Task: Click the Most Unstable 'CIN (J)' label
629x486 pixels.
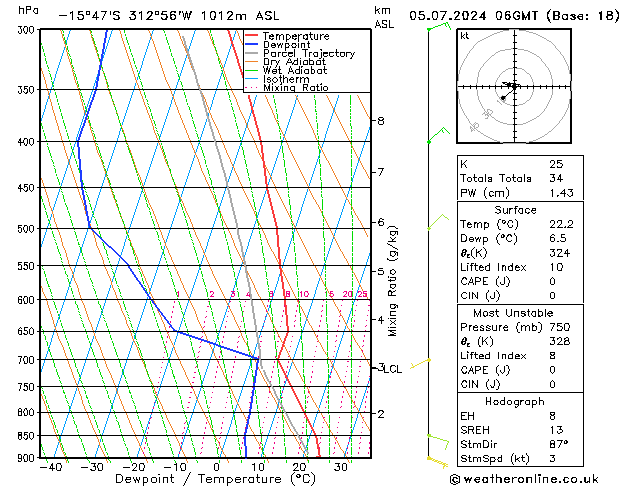Action: (480, 385)
